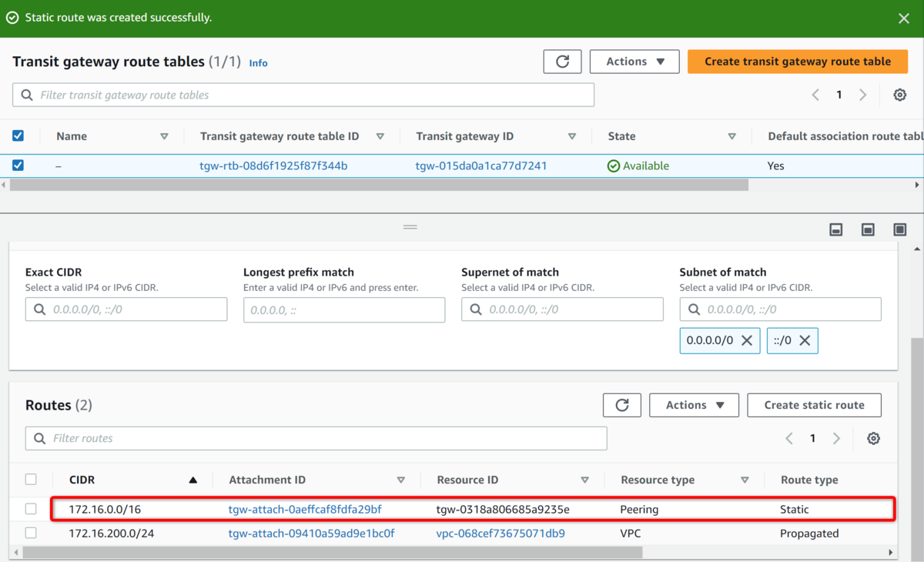Toggle select-all Routes checkbox

coord(31,479)
